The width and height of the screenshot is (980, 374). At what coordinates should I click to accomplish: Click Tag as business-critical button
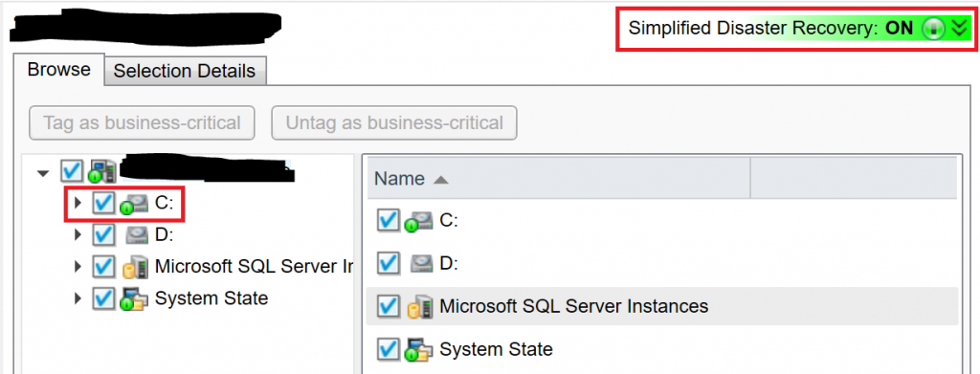[142, 123]
